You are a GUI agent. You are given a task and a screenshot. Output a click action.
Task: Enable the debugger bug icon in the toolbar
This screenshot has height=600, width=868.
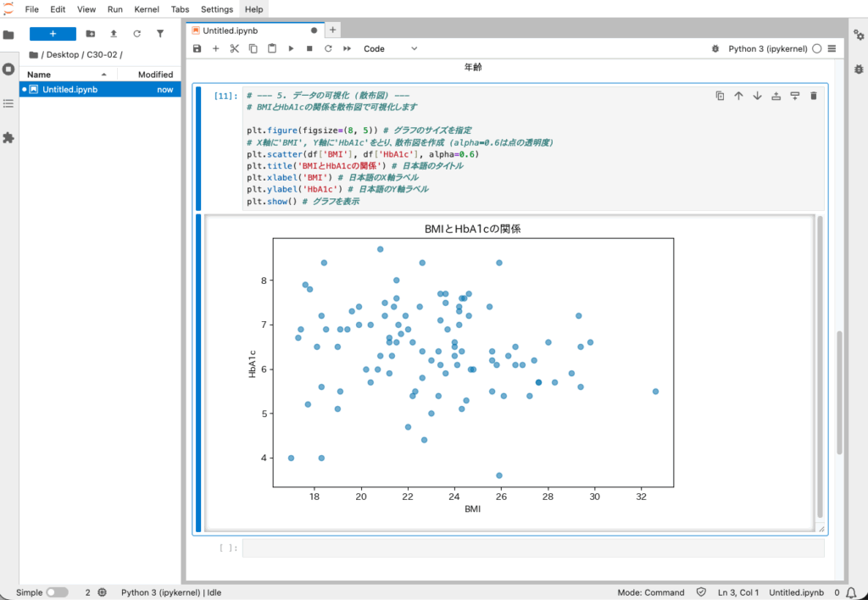[x=717, y=49]
